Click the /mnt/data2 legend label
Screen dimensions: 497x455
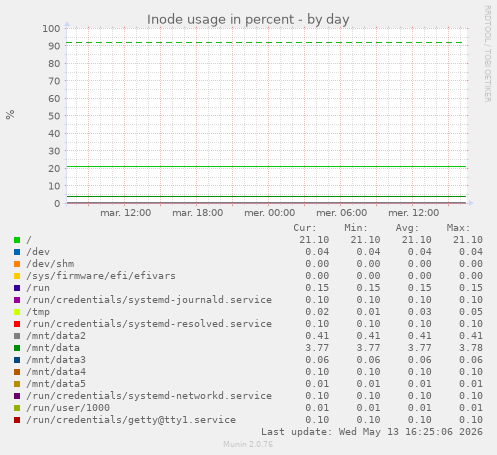(56, 336)
